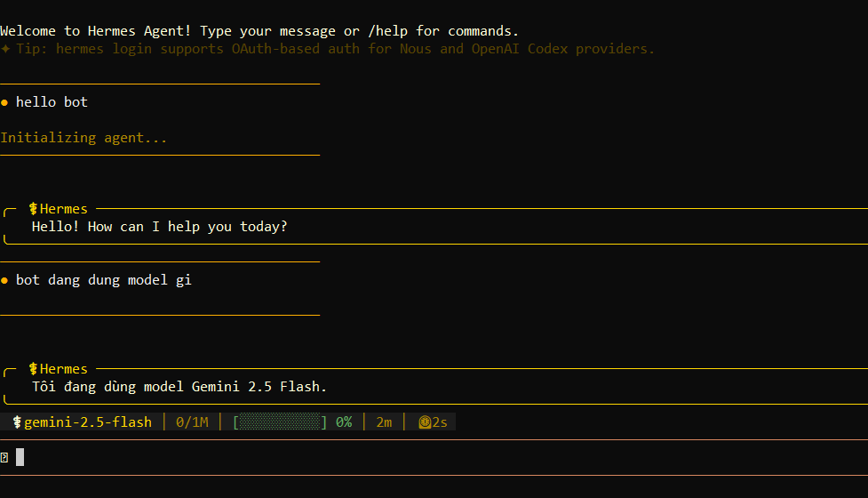This screenshot has width=868, height=498.
Task: Click the text cursor in the input field
Action: (20, 458)
